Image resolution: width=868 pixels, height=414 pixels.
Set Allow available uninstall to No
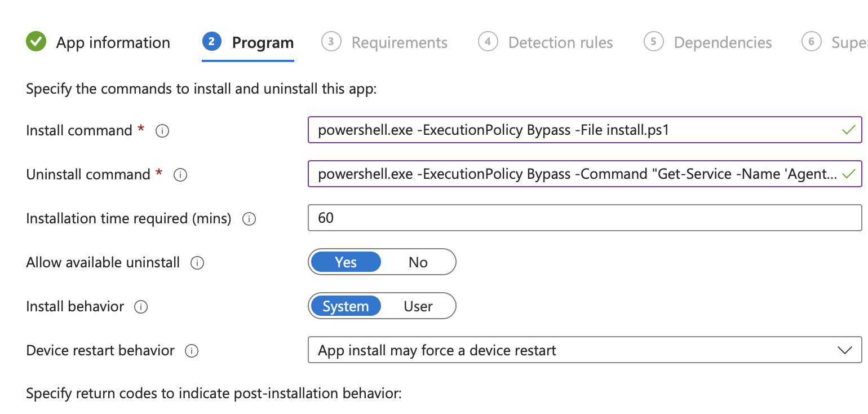click(x=418, y=262)
